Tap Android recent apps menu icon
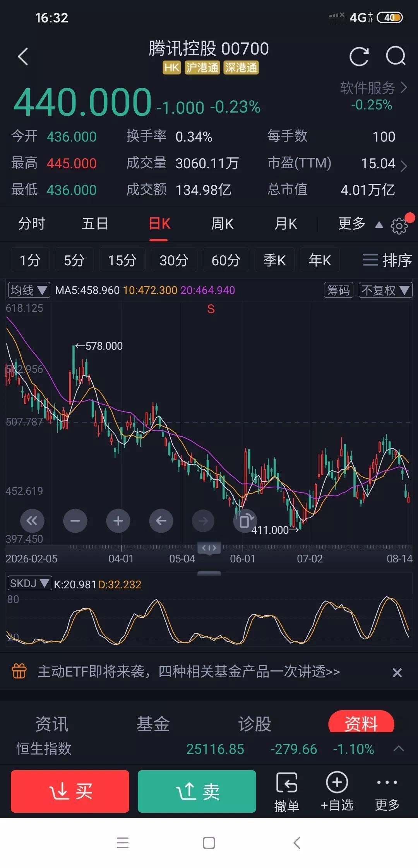 pos(123,843)
